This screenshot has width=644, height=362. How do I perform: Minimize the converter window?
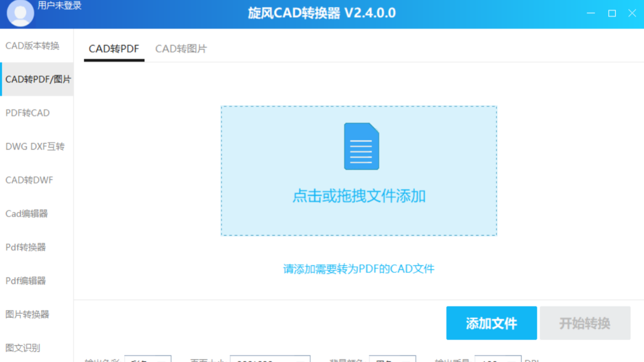point(592,14)
